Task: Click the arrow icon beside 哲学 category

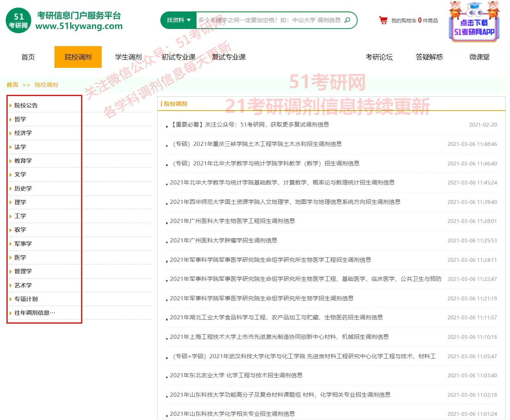Action: tap(10, 119)
